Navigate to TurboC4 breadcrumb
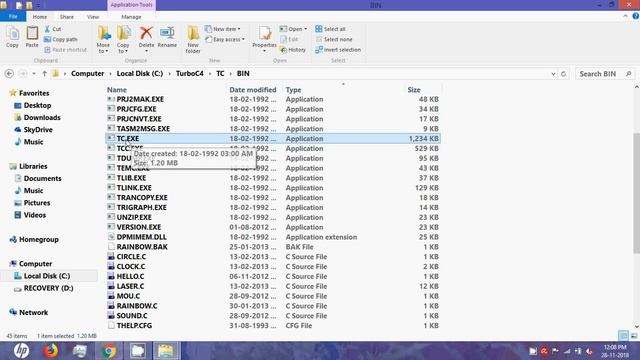This screenshot has height=360, width=640. tap(189, 73)
